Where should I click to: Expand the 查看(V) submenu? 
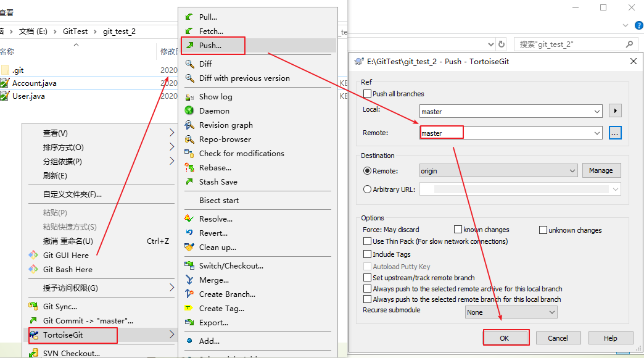(x=171, y=132)
